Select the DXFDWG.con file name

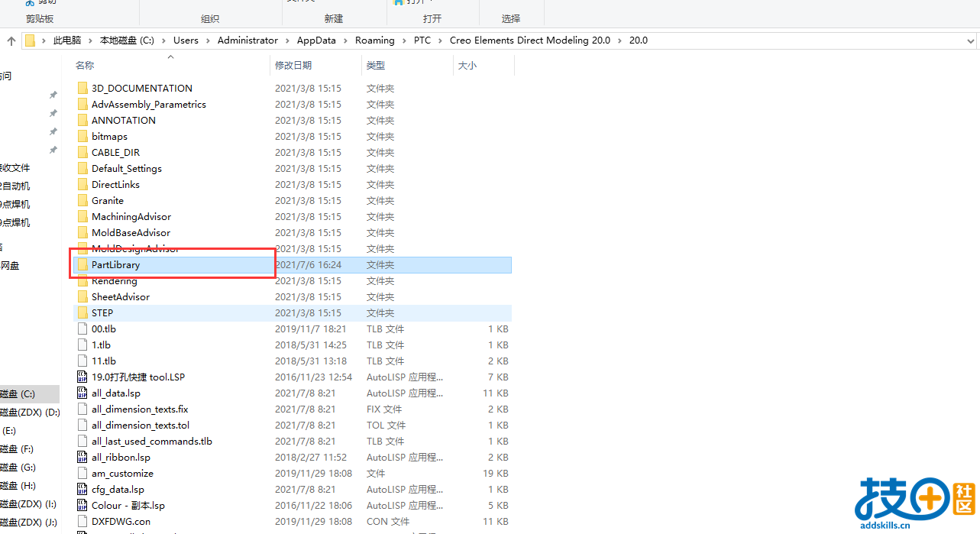click(121, 522)
